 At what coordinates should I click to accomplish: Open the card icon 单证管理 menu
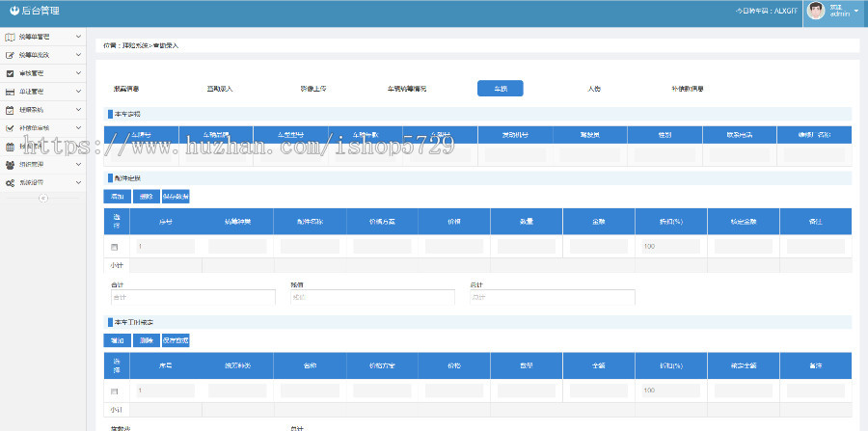point(10,92)
